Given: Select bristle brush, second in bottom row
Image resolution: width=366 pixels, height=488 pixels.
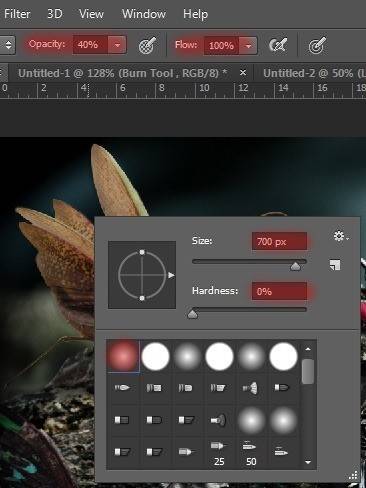Looking at the screenshot, I should coord(155,452).
